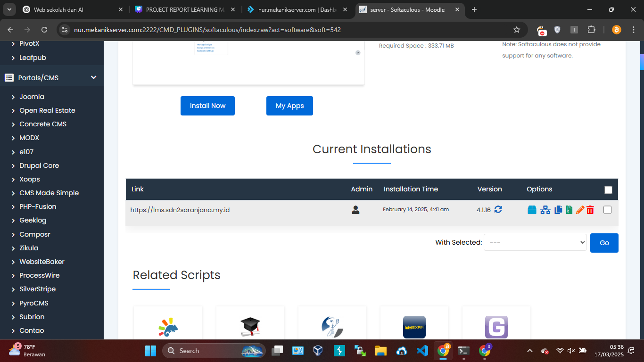Switch to the PROJECT REPORT LEARNING tab
Image resolution: width=644 pixels, height=362 pixels.
tap(185, 9)
